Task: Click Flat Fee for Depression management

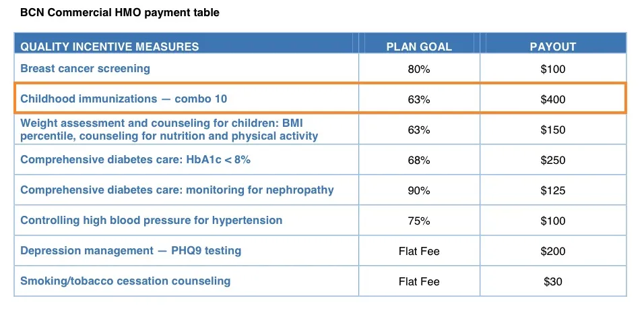Action: point(419,252)
